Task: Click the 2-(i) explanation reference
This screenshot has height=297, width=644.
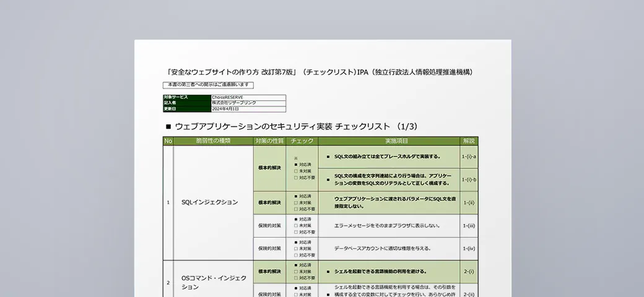Action: tap(469, 271)
